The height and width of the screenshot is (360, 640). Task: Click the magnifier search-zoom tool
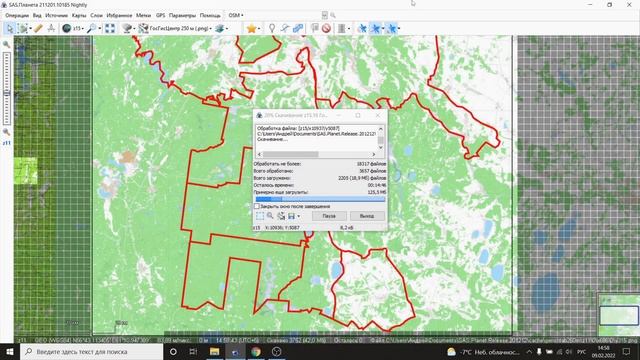click(92, 28)
